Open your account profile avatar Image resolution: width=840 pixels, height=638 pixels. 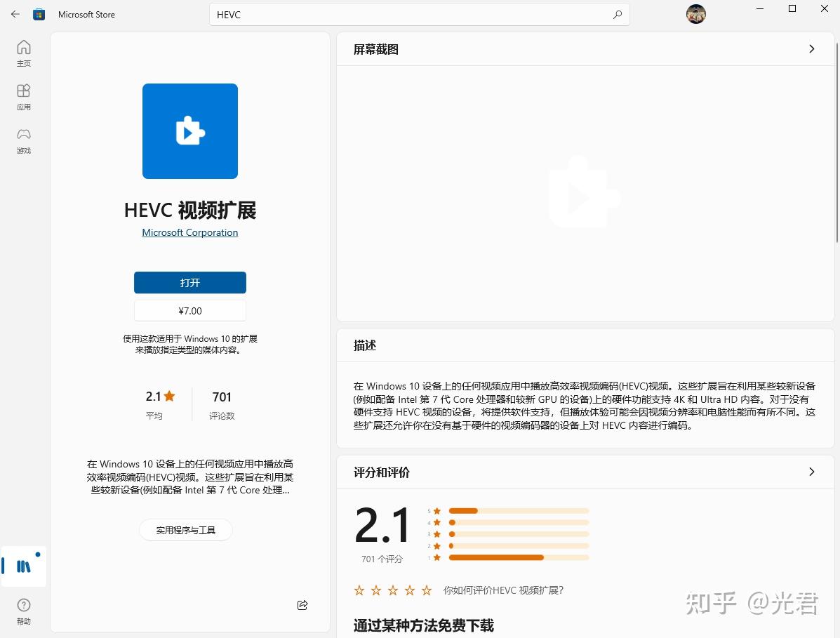click(695, 14)
